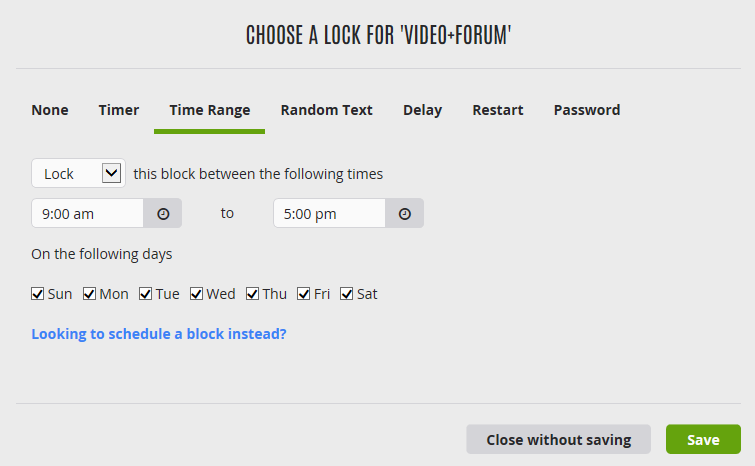Open the Random Text tab
This screenshot has width=755, height=466.
coord(326,110)
